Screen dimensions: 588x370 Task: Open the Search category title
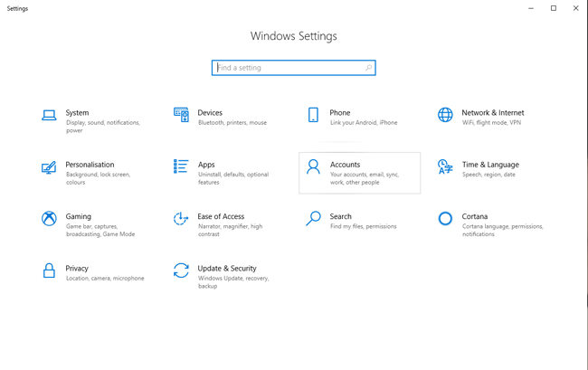340,216
